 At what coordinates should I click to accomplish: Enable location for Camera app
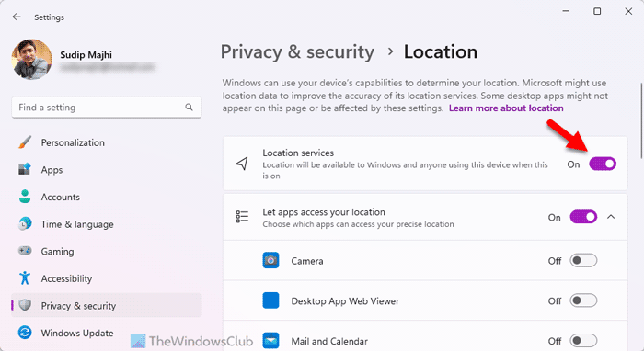[x=583, y=260]
